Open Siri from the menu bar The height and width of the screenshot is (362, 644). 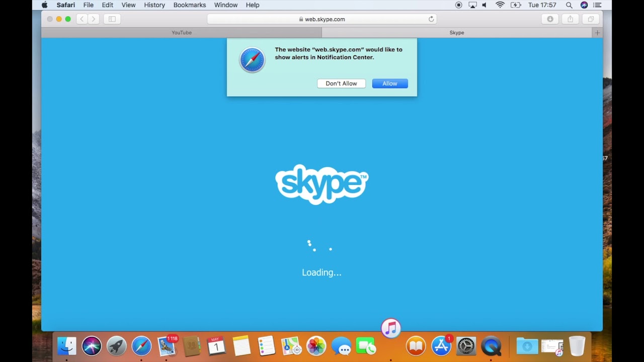tap(584, 5)
